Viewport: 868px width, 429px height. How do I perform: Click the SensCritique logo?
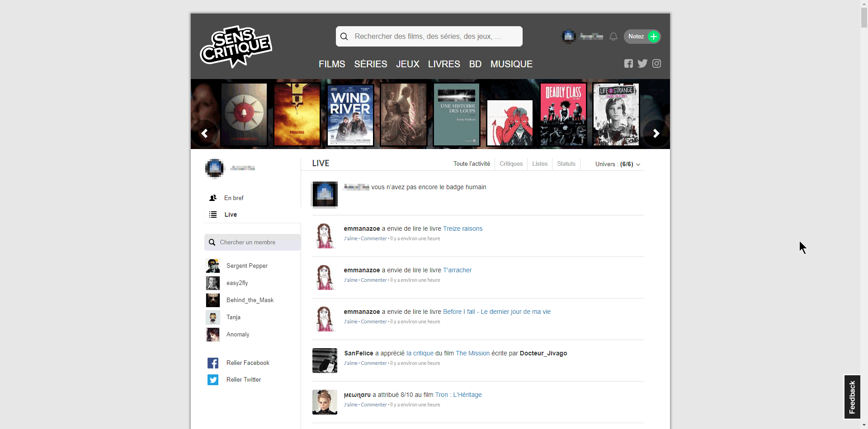click(236, 47)
